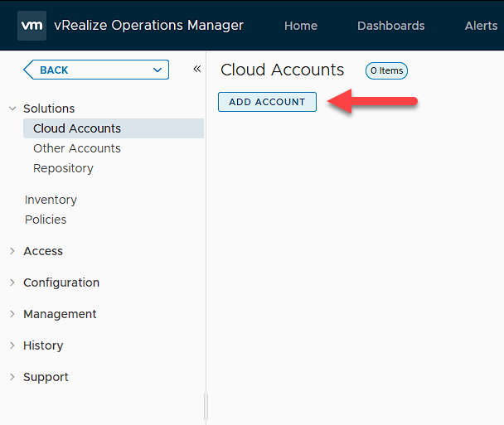The image size is (504, 425).
Task: Switch to the Dashboards tab
Action: click(390, 26)
